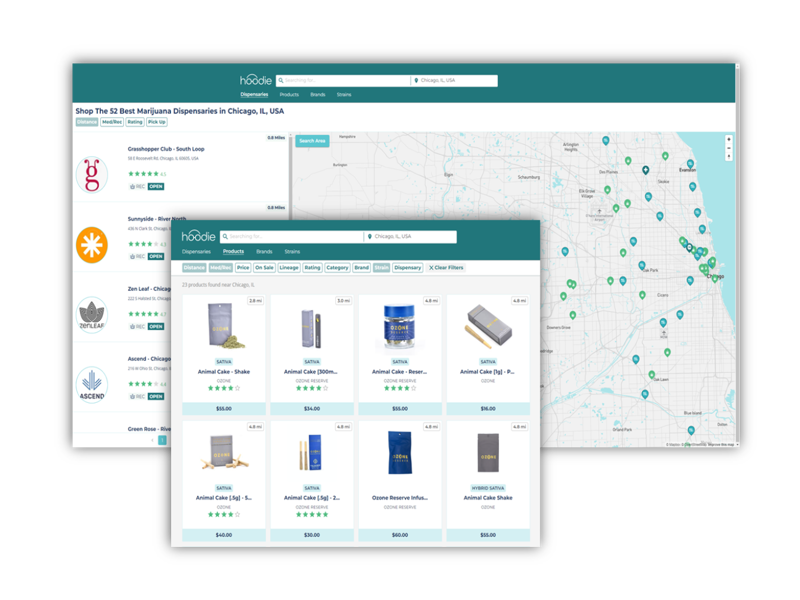Select the Dispensaries tab in the back window

coord(254,94)
